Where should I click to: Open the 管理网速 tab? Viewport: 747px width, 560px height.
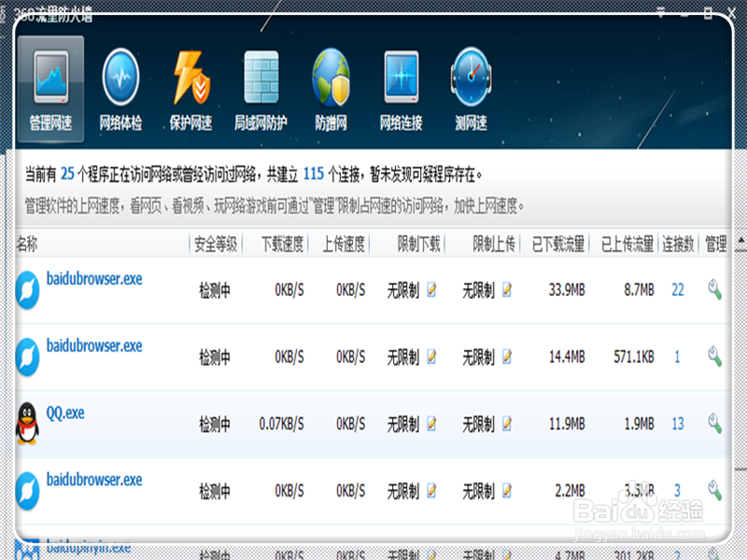pyautogui.click(x=50, y=89)
